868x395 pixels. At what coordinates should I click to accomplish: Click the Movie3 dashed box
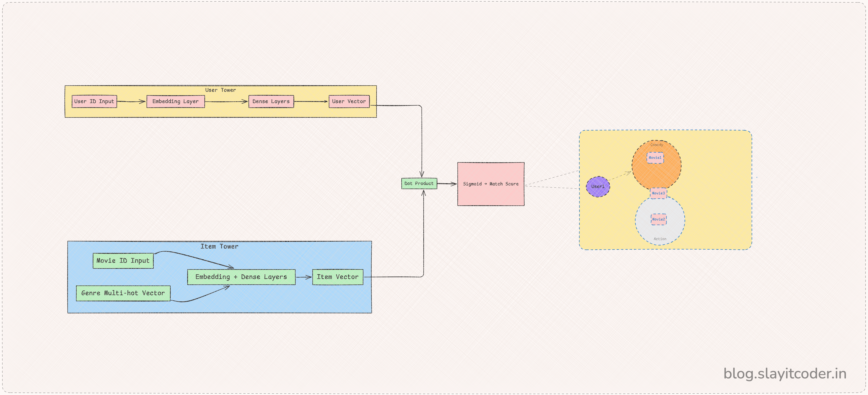pyautogui.click(x=658, y=193)
